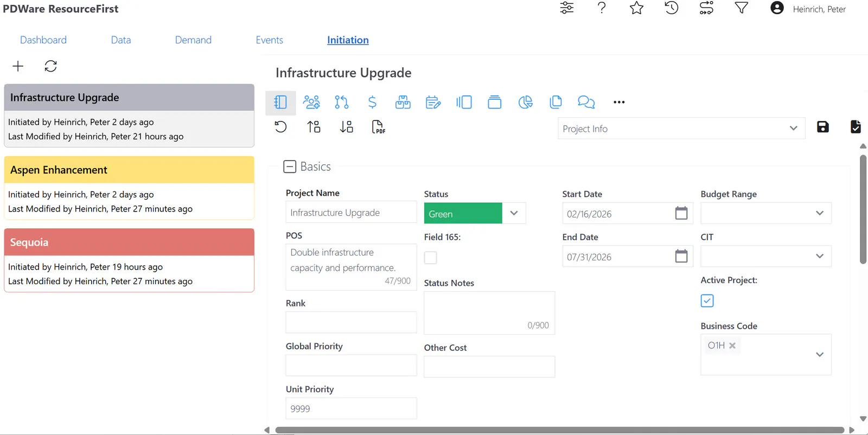Click the filter funnel icon
The width and height of the screenshot is (868, 435).
point(742,8)
